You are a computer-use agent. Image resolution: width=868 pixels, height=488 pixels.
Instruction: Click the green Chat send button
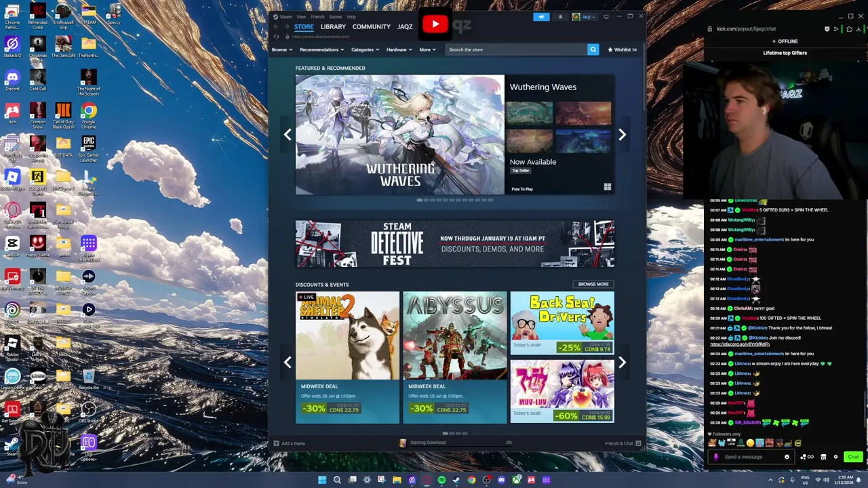853,457
